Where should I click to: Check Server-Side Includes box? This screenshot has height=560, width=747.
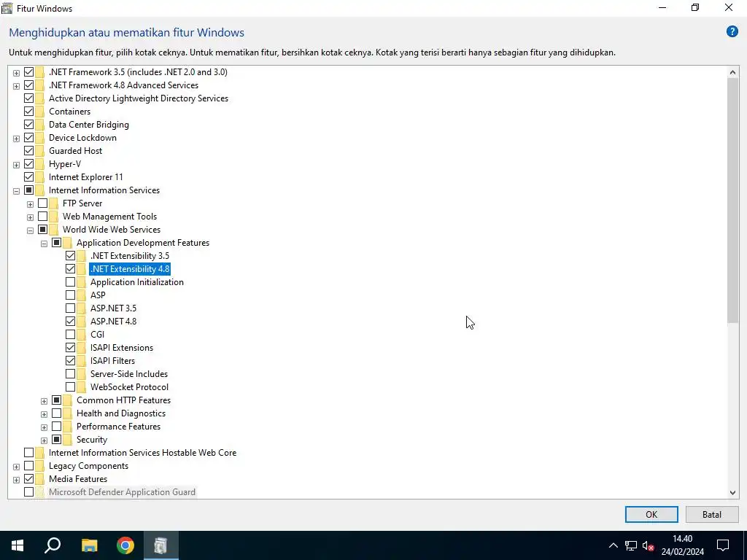(x=71, y=374)
